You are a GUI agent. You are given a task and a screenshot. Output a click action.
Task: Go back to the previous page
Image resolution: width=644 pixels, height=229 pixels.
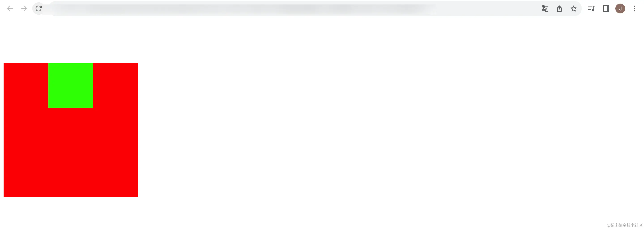coord(10,8)
